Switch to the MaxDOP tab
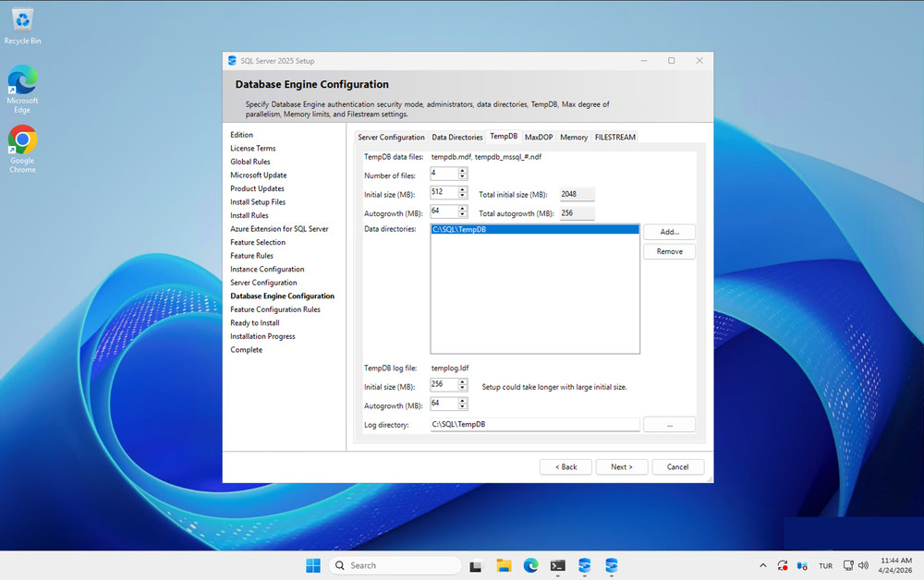924x580 pixels. click(x=539, y=137)
